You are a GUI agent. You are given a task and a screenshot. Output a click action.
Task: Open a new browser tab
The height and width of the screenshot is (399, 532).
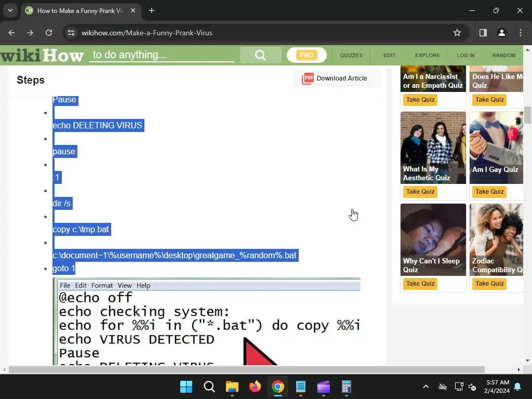coord(152,10)
